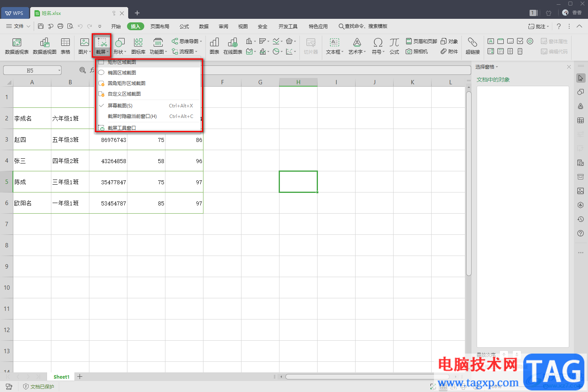Open 截屏工具窗口 from screenshot menu
Viewport: 588px width, 392px height.
pos(148,127)
